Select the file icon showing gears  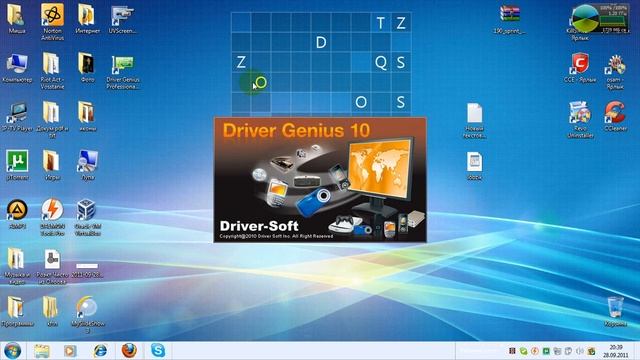(52, 266)
